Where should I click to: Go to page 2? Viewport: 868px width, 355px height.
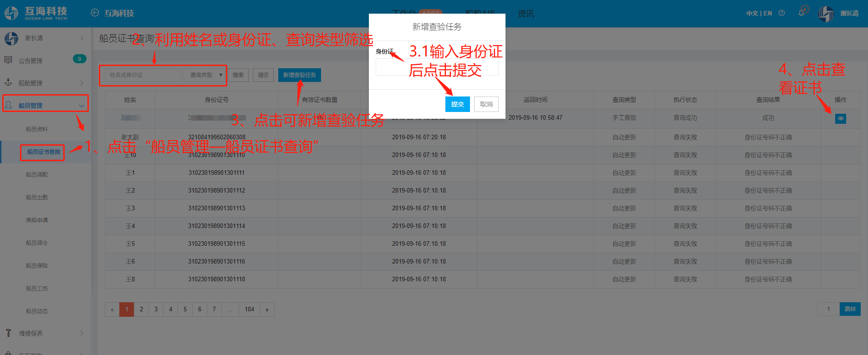pyautogui.click(x=141, y=309)
